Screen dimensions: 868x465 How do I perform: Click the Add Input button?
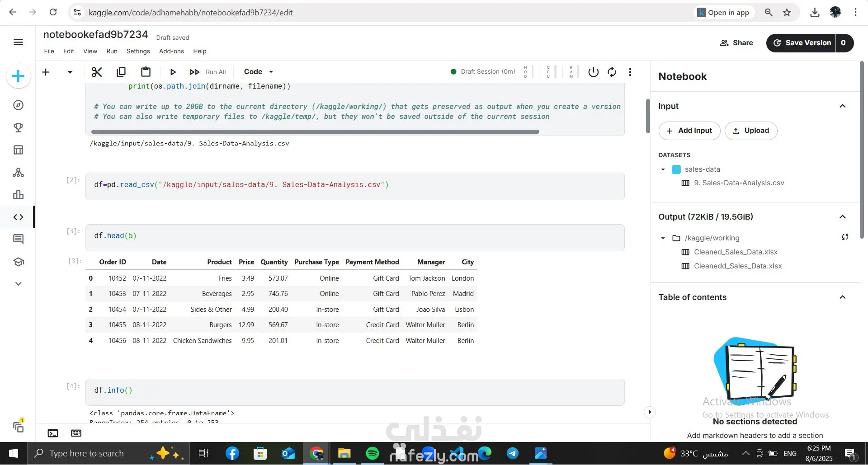click(689, 131)
